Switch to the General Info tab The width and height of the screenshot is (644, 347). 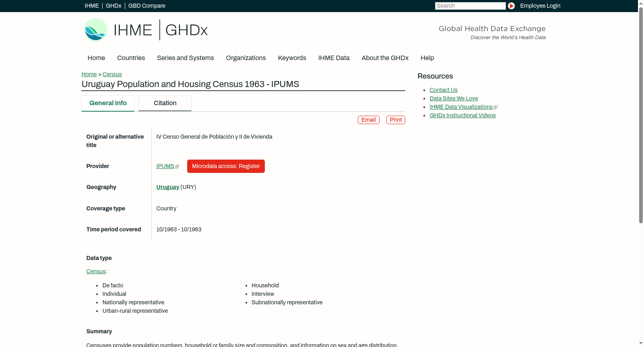(x=108, y=103)
